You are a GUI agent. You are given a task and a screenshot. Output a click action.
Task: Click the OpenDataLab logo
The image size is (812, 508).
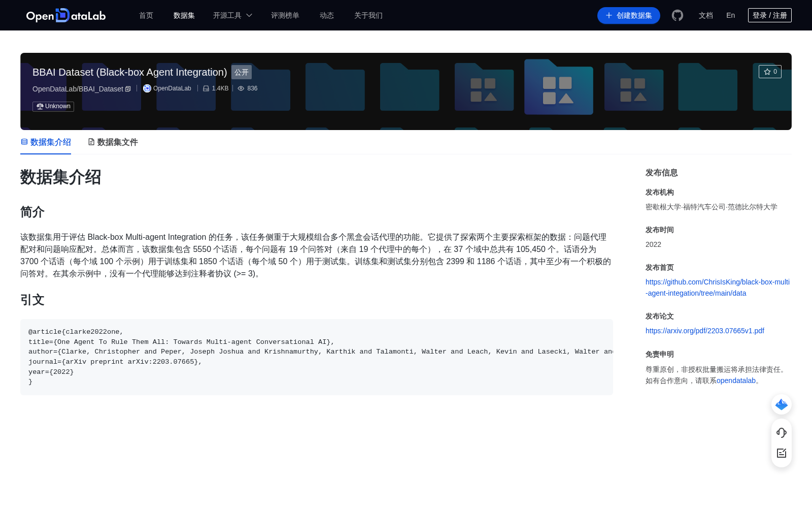[66, 15]
